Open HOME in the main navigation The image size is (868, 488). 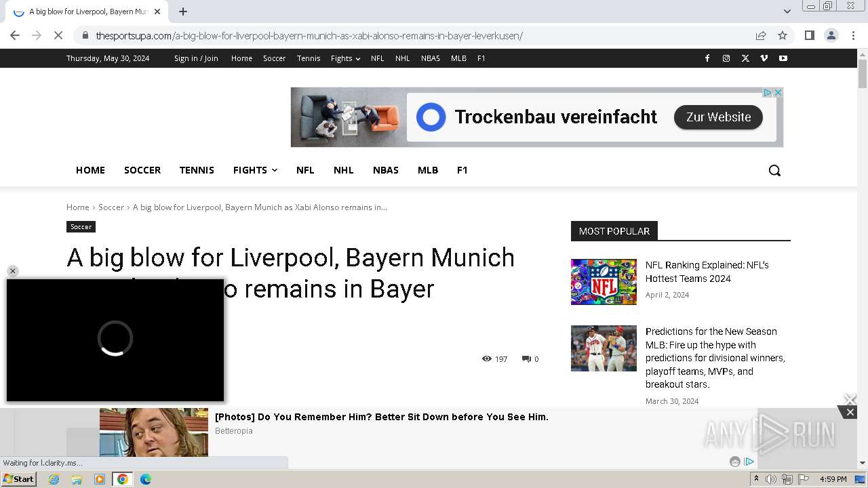[90, 170]
